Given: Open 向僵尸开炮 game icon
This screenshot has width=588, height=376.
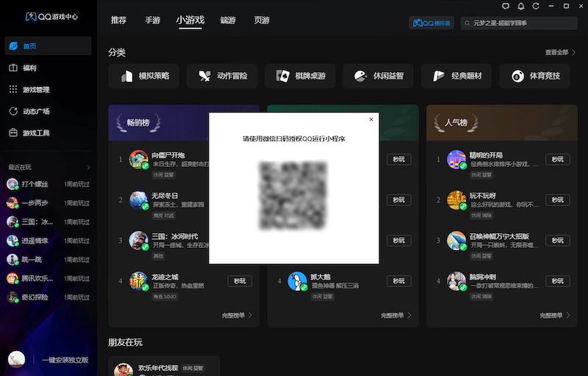Looking at the screenshot, I should [x=138, y=159].
